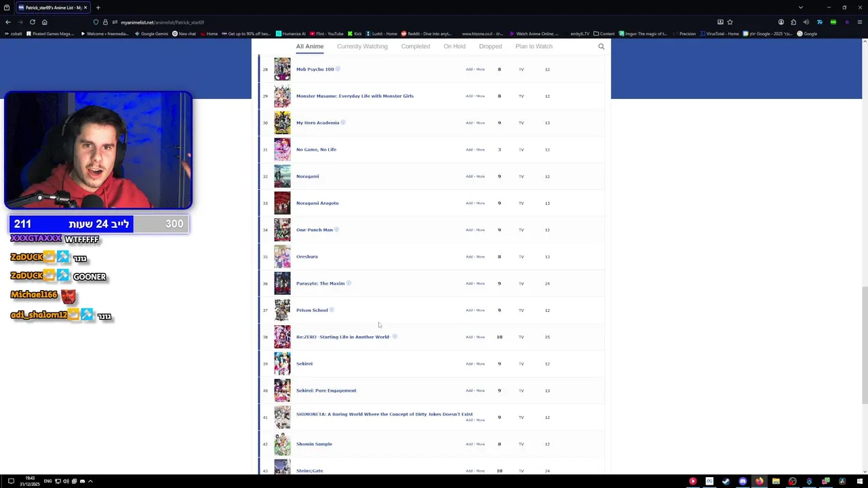The height and width of the screenshot is (488, 868).
Task: Reload the page with the refresh icon
Action: [32, 22]
